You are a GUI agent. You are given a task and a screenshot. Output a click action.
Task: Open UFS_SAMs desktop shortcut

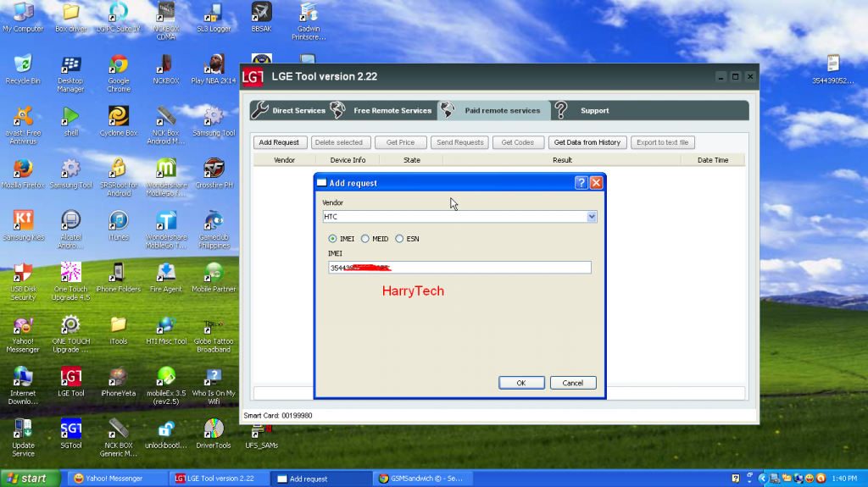tap(261, 436)
